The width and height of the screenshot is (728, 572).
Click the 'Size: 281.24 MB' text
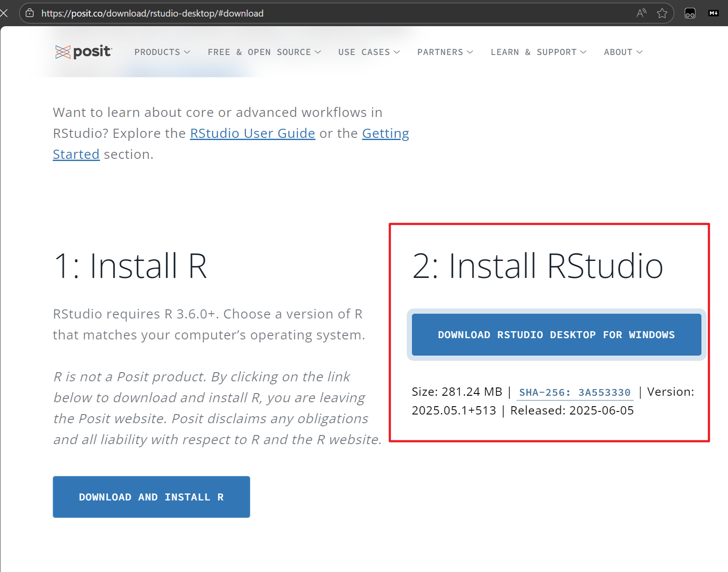click(x=457, y=392)
